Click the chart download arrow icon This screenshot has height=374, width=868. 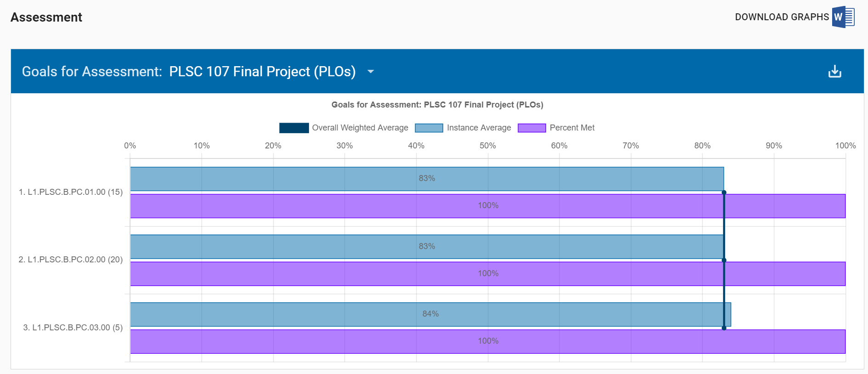(834, 72)
